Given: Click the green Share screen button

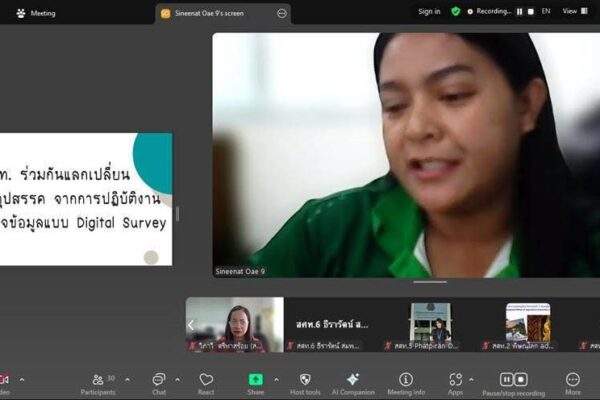Looking at the screenshot, I should pos(256,380).
